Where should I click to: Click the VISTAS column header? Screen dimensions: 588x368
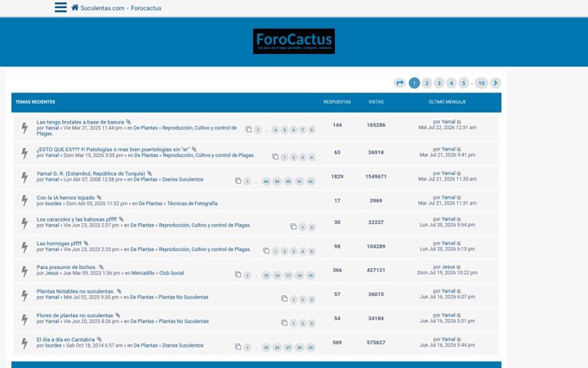click(x=376, y=102)
